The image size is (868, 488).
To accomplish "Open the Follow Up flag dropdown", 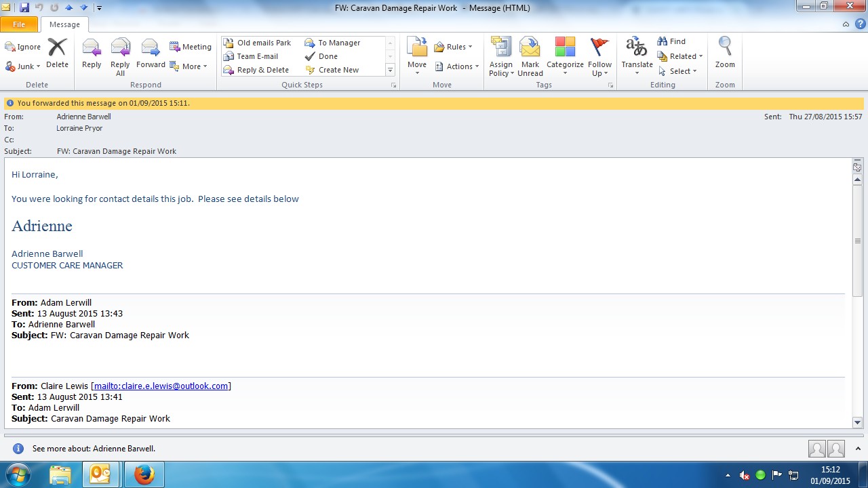I will (599, 56).
